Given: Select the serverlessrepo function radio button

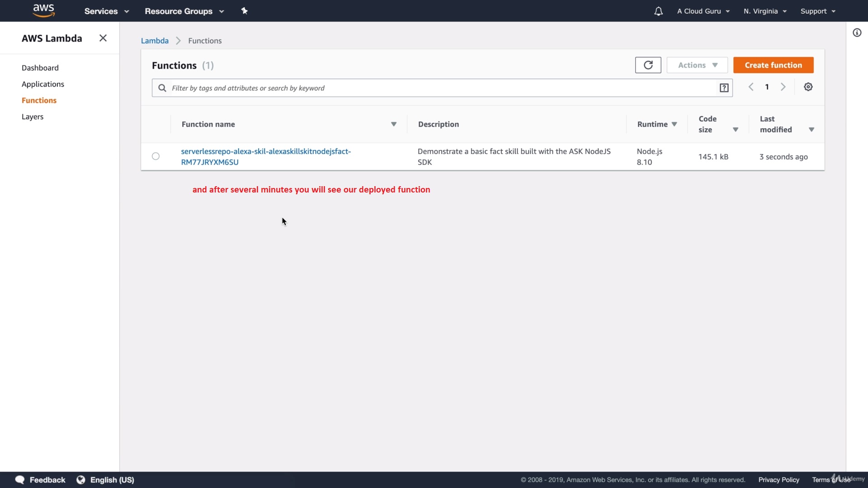Looking at the screenshot, I should 156,156.
